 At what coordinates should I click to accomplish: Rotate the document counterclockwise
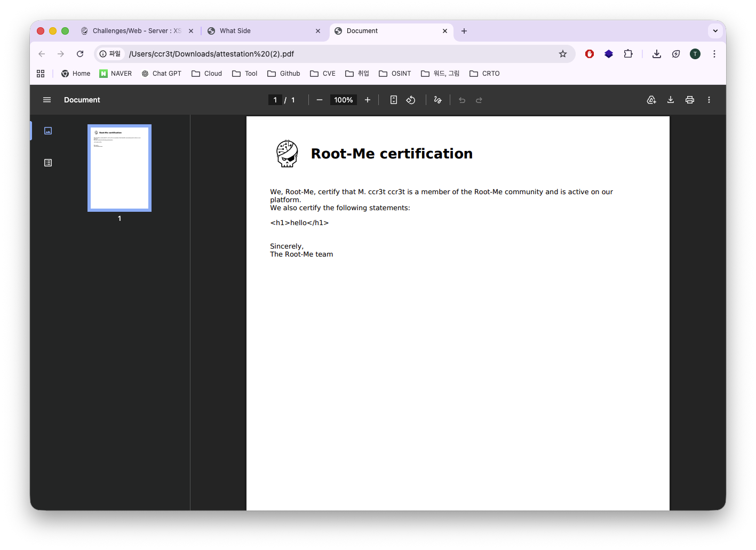coord(411,100)
